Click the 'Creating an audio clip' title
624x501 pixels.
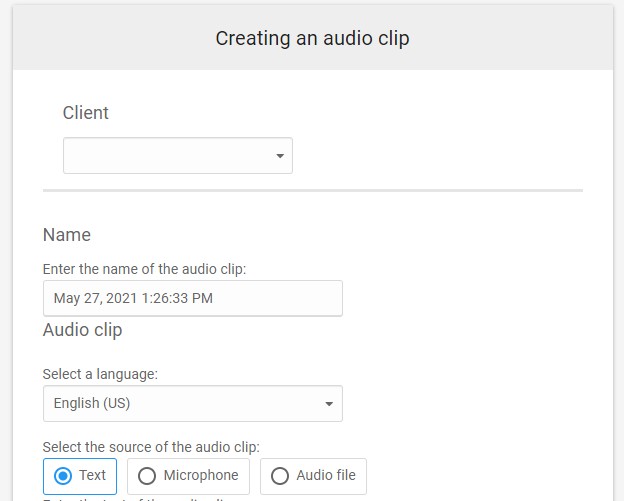(x=312, y=39)
